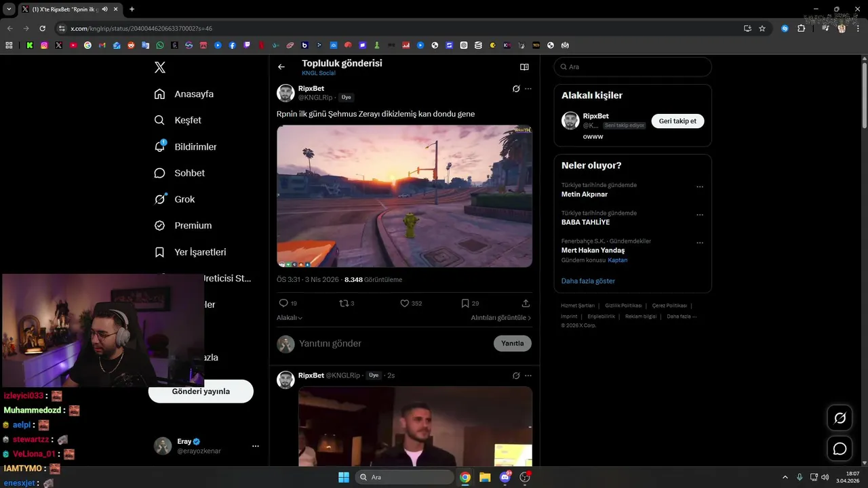Bookmark the post with 29 bookmarks
This screenshot has height=488, width=868.
[465, 303]
